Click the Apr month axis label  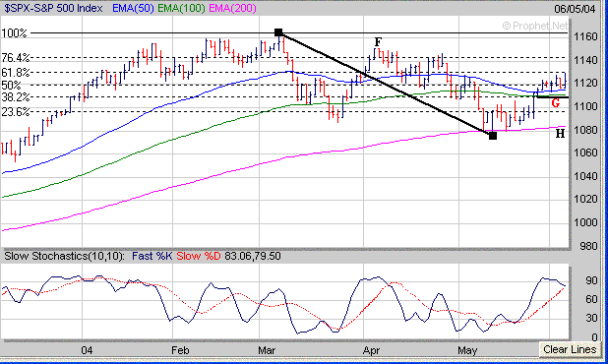pos(371,351)
